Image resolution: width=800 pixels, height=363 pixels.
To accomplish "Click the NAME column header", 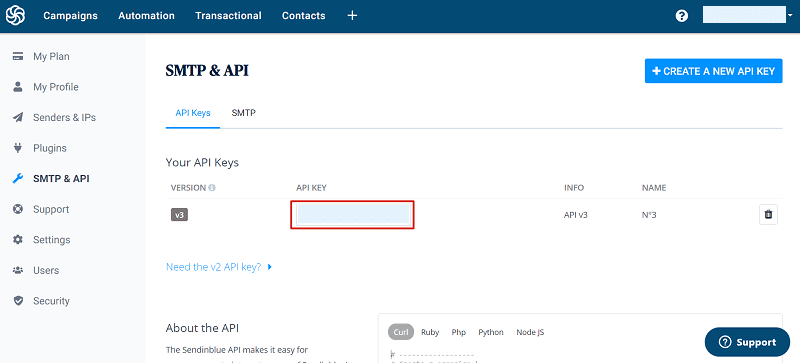I will click(654, 188).
